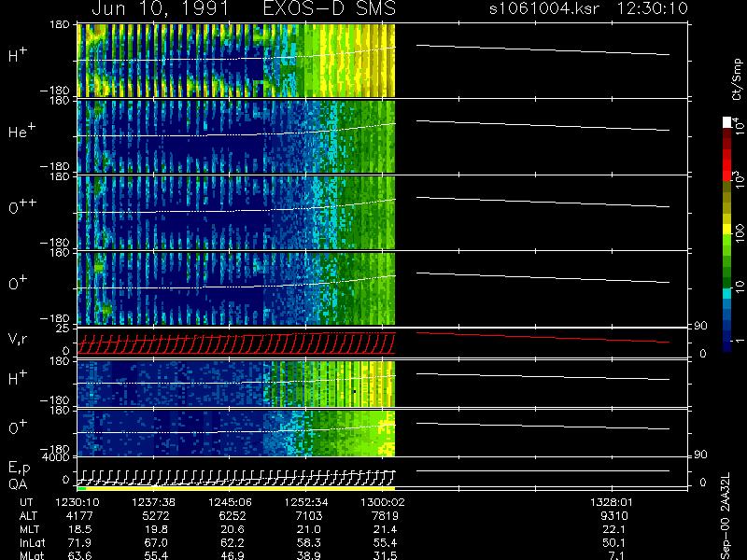
Task: Click InLat value '67.0'
Action: (156, 542)
